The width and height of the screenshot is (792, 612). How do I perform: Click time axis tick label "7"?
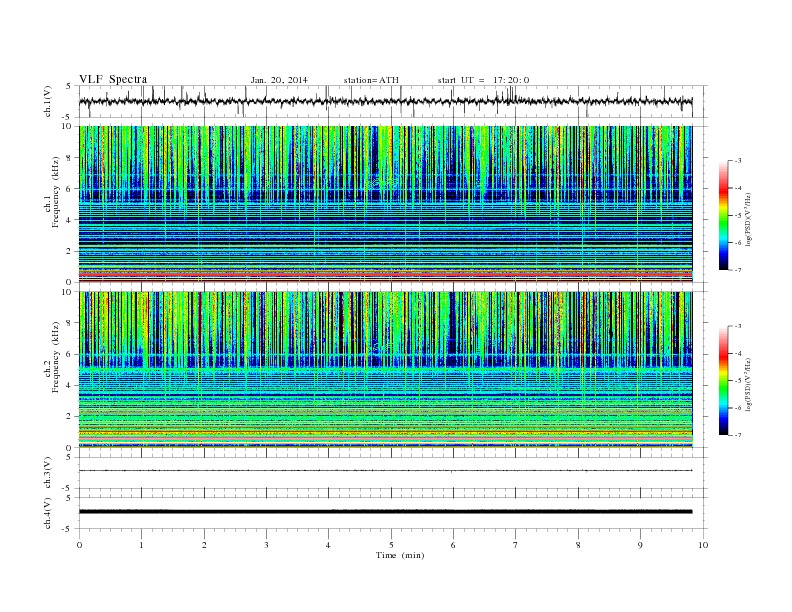click(516, 545)
